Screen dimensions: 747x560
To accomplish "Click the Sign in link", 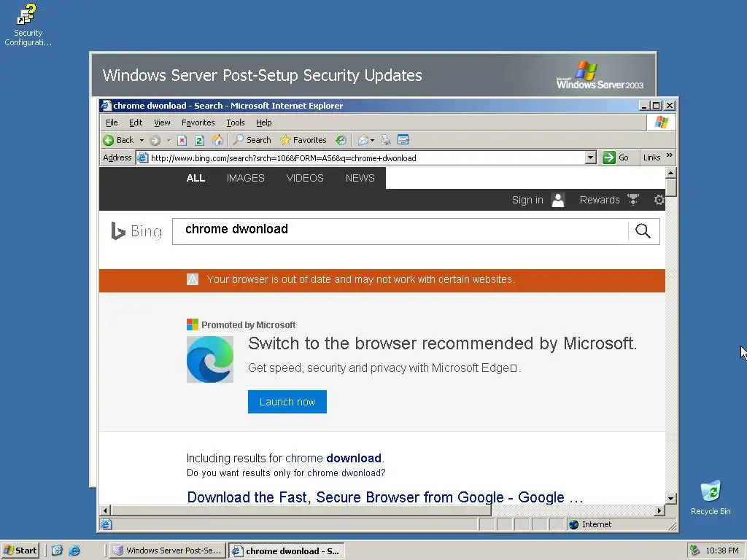I will [527, 200].
